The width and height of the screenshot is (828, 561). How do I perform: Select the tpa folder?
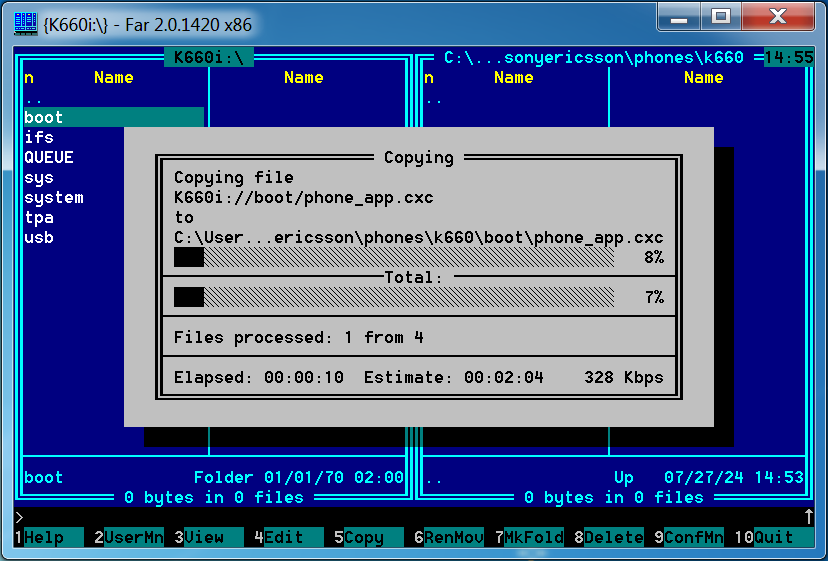coord(39,218)
